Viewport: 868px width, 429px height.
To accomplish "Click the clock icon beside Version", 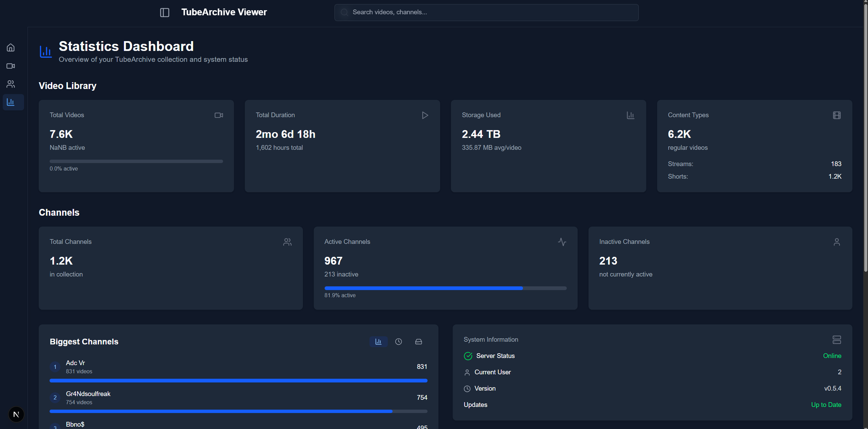I will 467,389.
